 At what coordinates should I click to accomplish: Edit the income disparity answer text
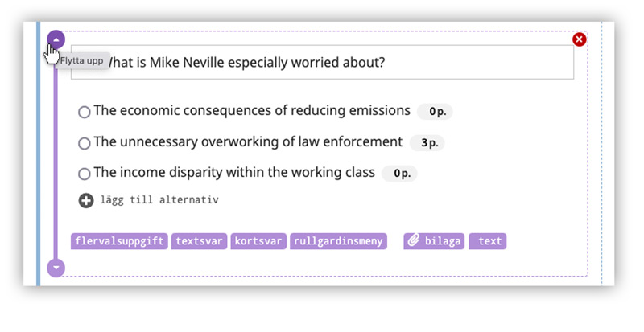pos(234,173)
